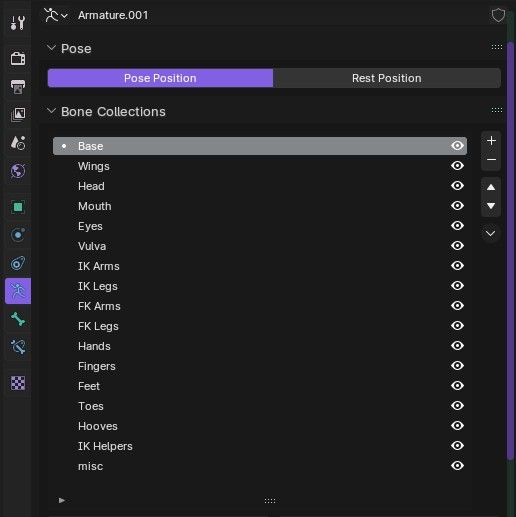The image size is (516, 517).
Task: Open the Output properties tab
Action: pyautogui.click(x=18, y=87)
